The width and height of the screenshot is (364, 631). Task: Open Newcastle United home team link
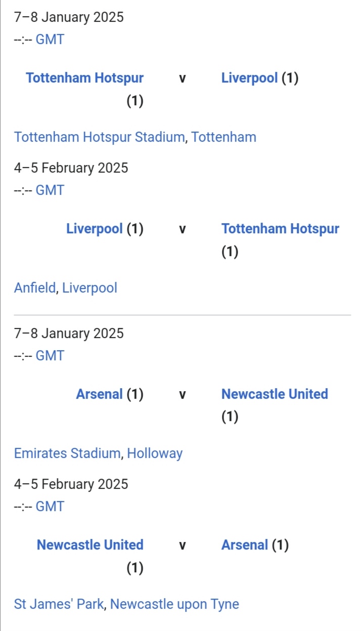(x=90, y=545)
